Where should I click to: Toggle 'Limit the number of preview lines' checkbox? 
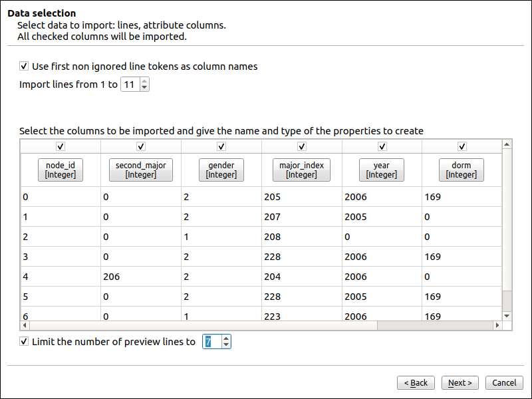pos(24,342)
